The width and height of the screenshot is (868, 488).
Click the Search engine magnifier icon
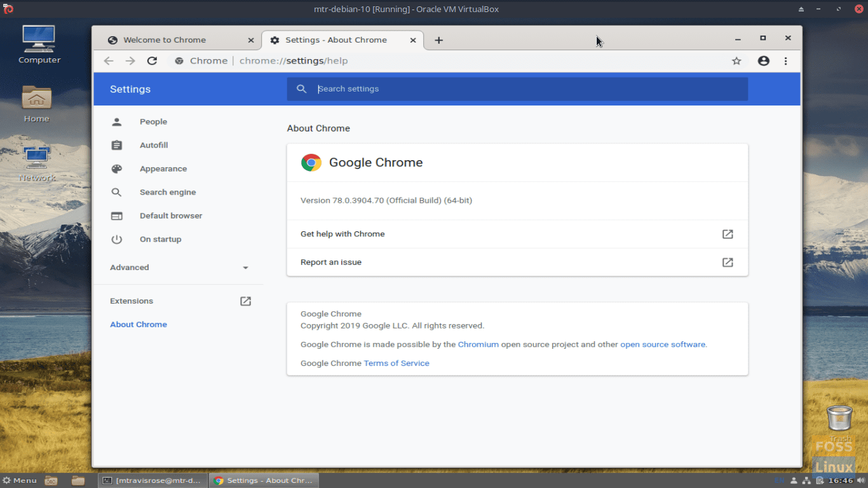click(116, 193)
